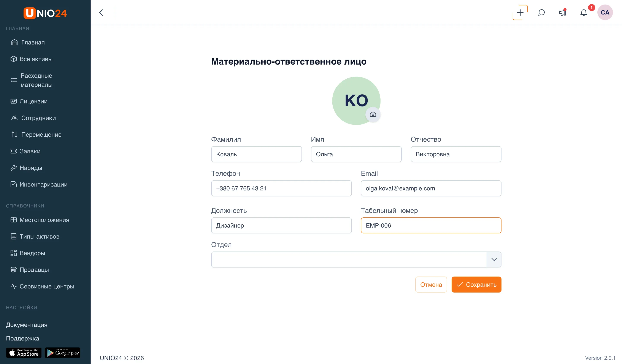Image resolution: width=622 pixels, height=364 pixels.
Task: Click the Заявки ticket icon
Action: coord(14,151)
